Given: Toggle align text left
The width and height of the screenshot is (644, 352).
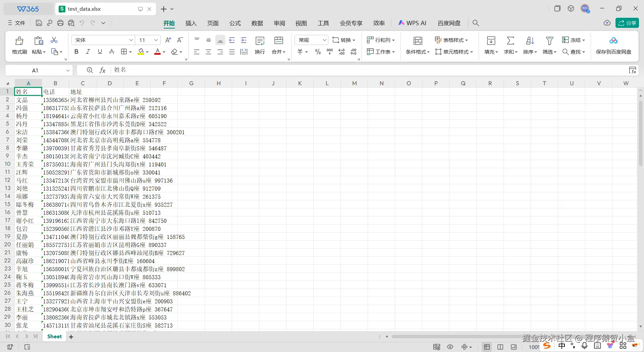Looking at the screenshot, I should [197, 52].
